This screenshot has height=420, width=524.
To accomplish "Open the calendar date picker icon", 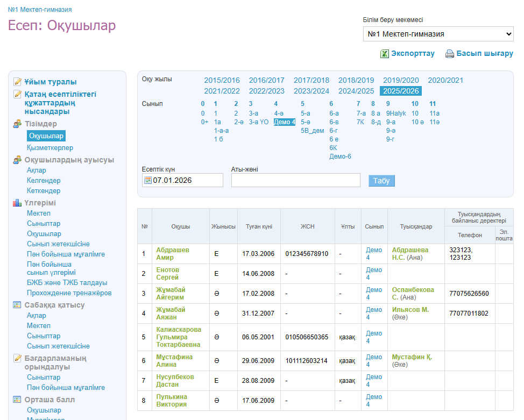I will pyautogui.click(x=147, y=180).
